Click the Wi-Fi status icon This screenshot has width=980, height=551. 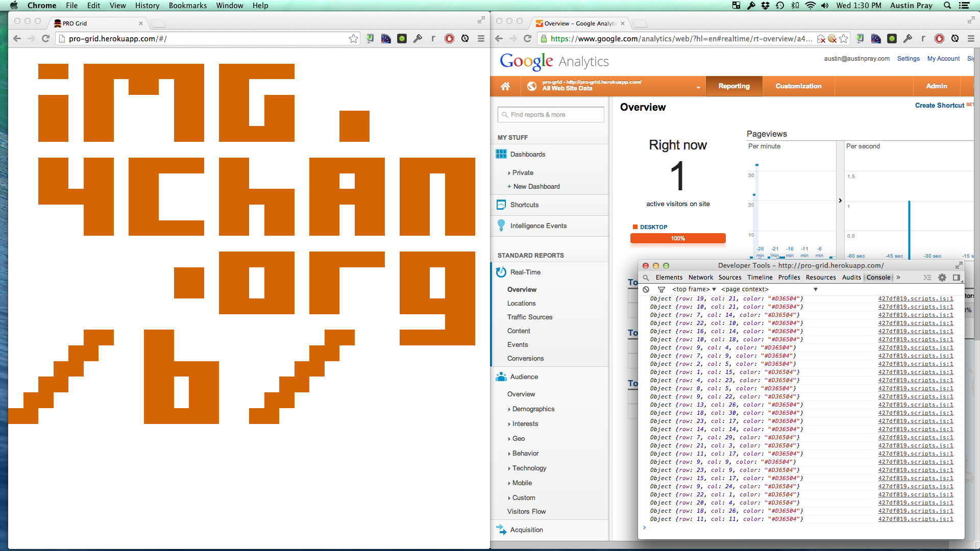(x=810, y=6)
